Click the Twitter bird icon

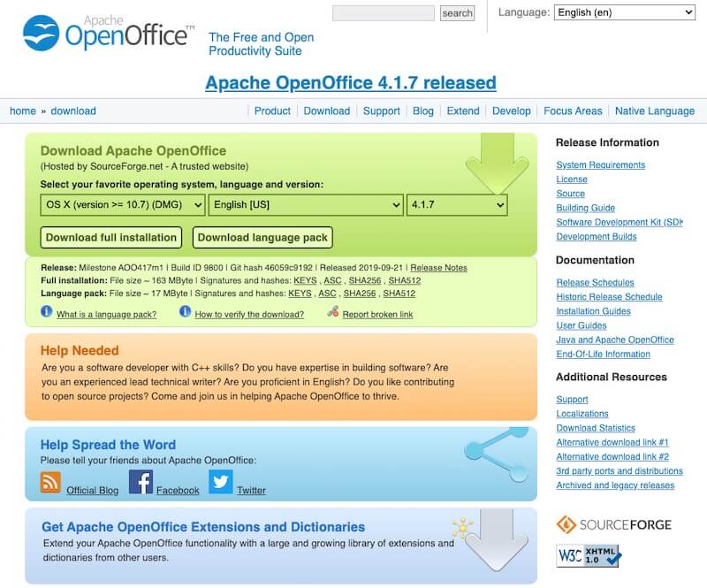coord(221,482)
